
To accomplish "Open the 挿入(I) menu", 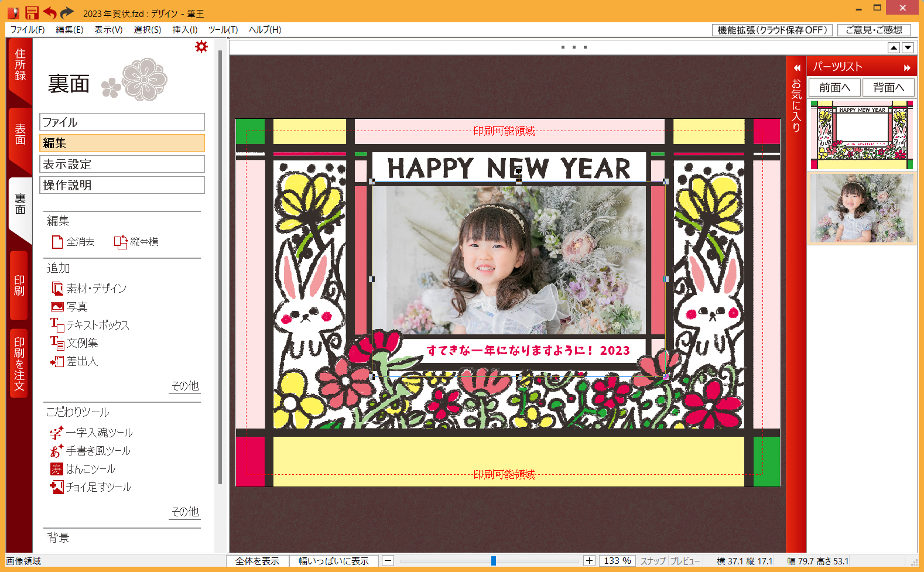I will 184,30.
